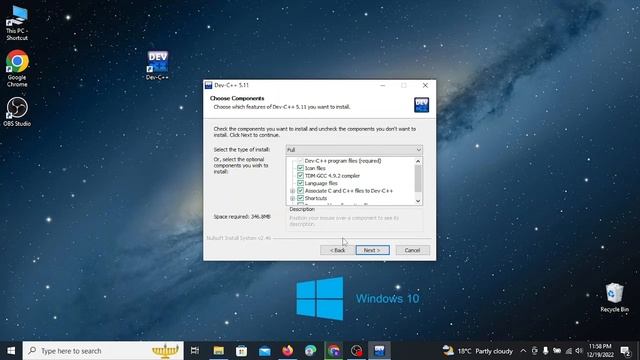Open the Dev-C++ desktop icon
Viewport: 640px width, 360px height.
[x=158, y=65]
